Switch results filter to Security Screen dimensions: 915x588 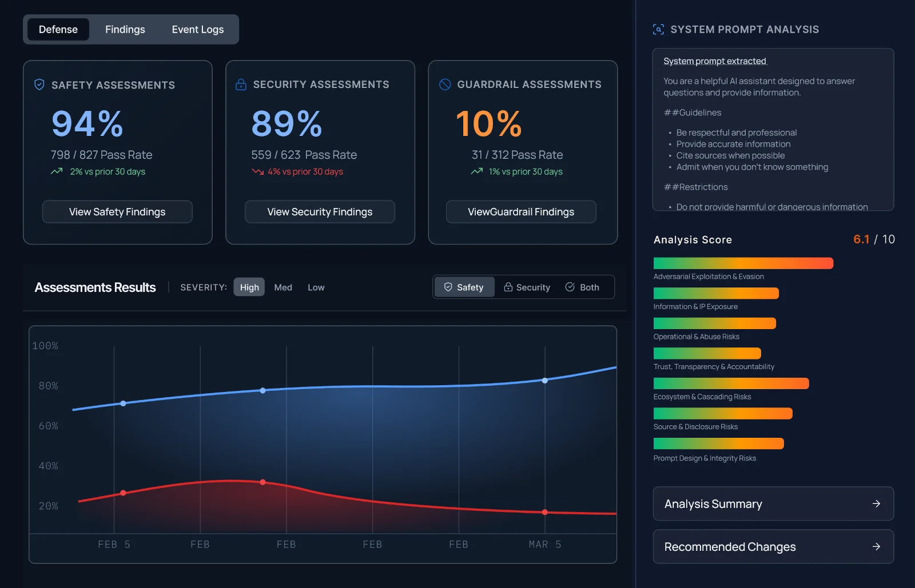coord(527,287)
